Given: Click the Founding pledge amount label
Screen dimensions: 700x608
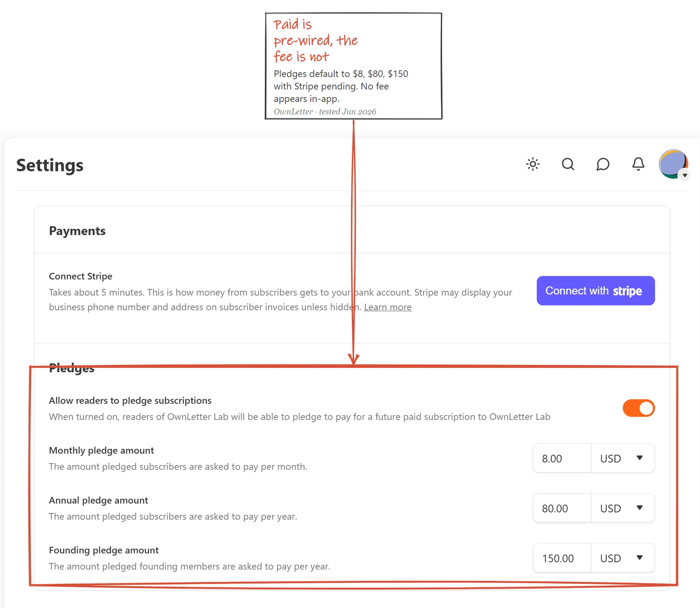Looking at the screenshot, I should coord(104,550).
